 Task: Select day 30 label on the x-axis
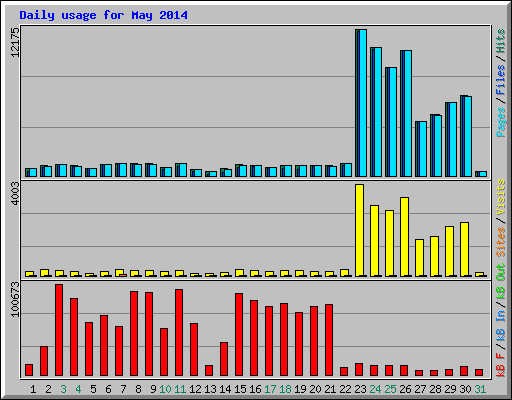point(465,389)
